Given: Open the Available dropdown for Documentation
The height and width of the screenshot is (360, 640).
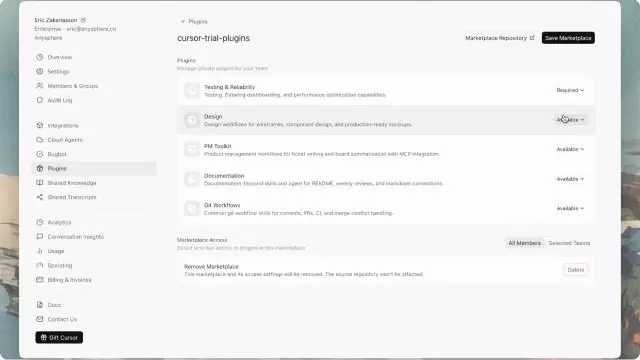Looking at the screenshot, I should tap(570, 179).
